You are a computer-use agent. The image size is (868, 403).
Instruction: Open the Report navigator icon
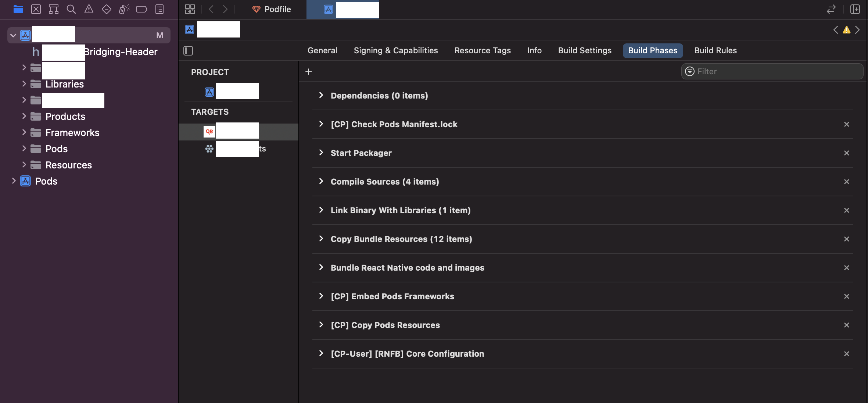(159, 9)
